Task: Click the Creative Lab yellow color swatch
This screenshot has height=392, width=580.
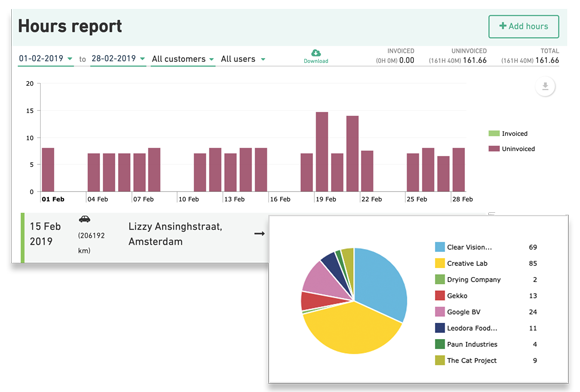Action: (x=440, y=263)
